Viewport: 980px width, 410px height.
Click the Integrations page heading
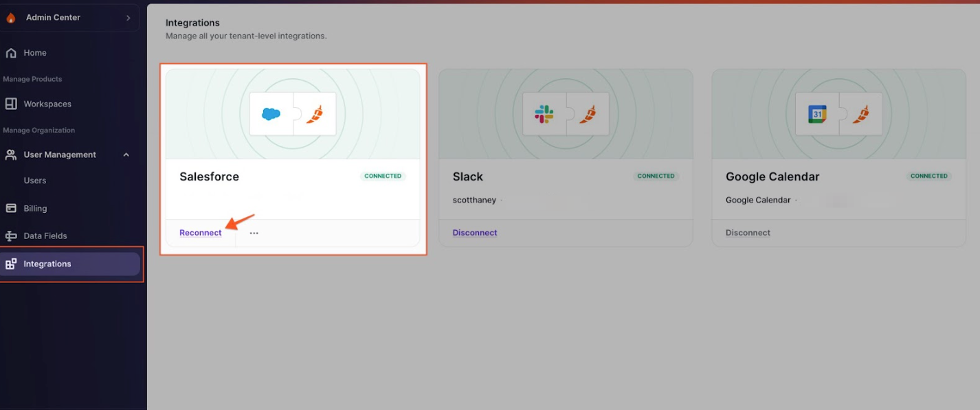[x=192, y=23]
